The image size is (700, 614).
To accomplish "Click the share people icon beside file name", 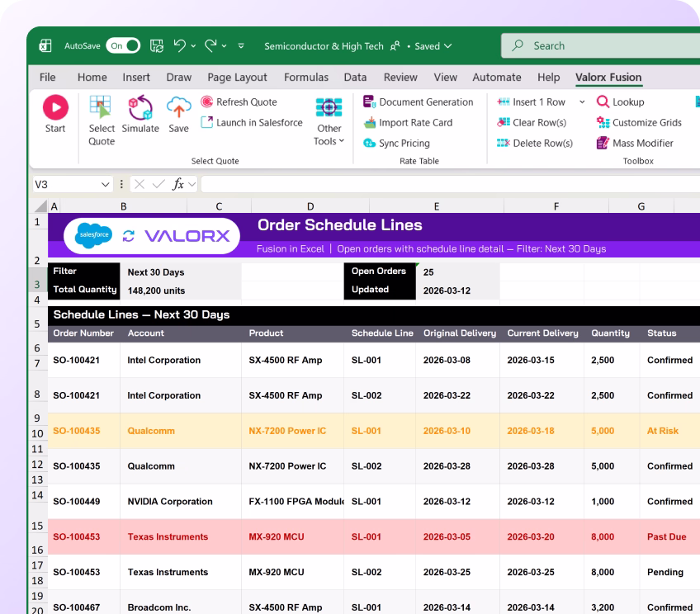I will pos(395,46).
